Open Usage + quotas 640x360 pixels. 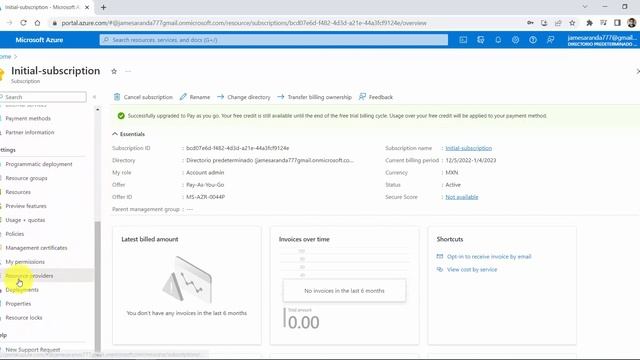point(25,220)
